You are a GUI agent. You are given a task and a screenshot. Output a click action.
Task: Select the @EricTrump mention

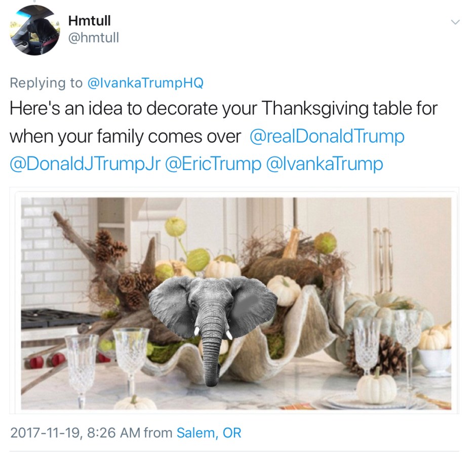[213, 163]
